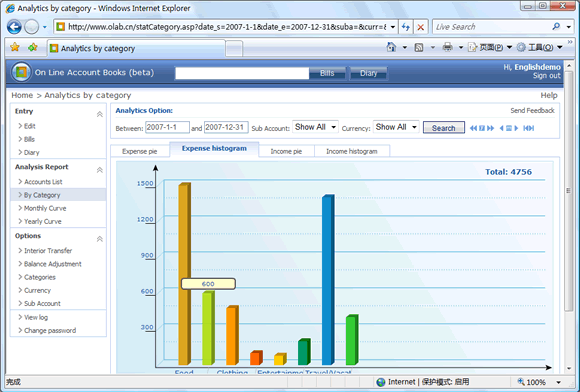The image size is (580, 392).
Task: Open the Currency dropdown
Action: pos(396,127)
